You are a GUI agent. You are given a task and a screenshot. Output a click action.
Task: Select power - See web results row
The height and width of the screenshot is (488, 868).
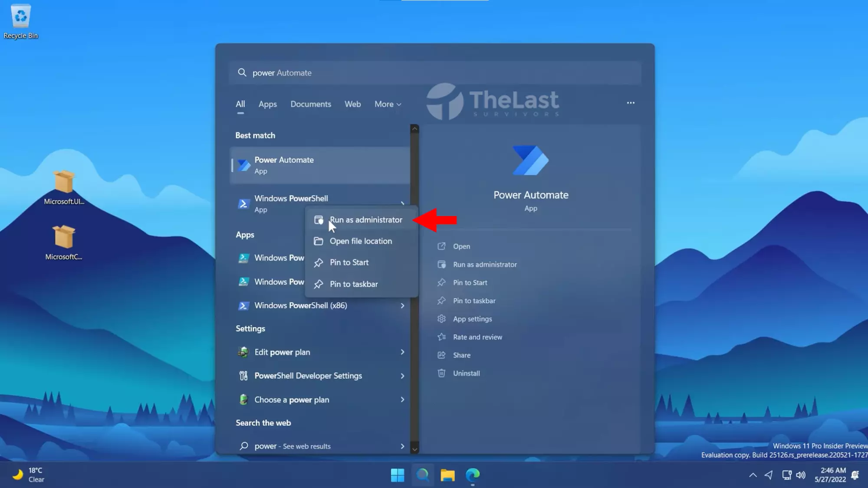click(x=320, y=446)
